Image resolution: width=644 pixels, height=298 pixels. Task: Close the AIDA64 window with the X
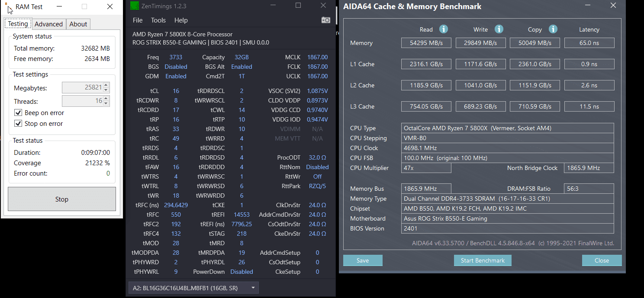tap(613, 6)
